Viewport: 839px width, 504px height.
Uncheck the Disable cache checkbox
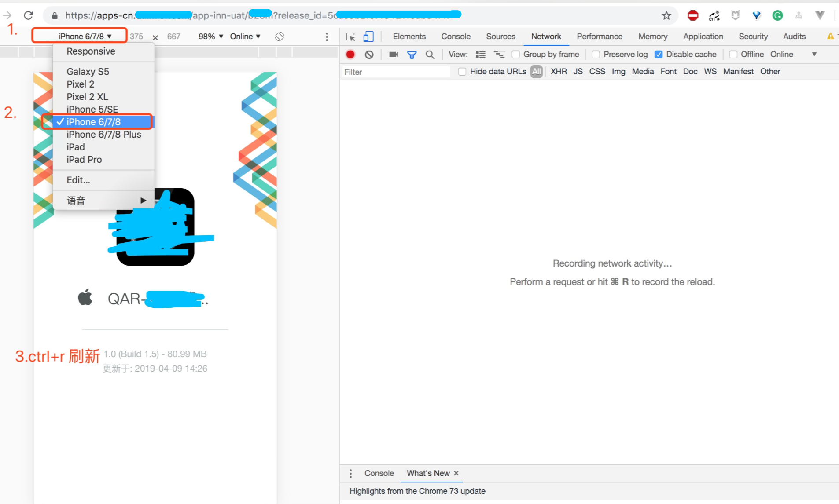point(659,55)
